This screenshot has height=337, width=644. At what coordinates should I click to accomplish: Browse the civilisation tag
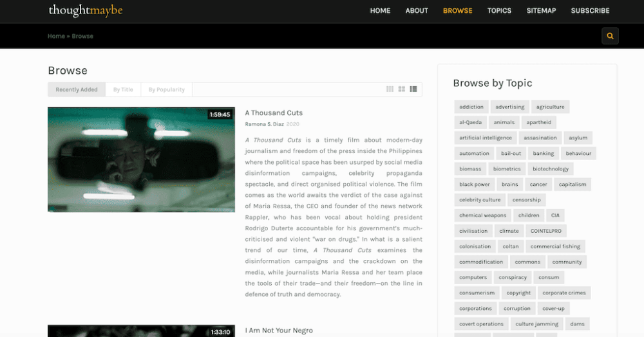(473, 231)
